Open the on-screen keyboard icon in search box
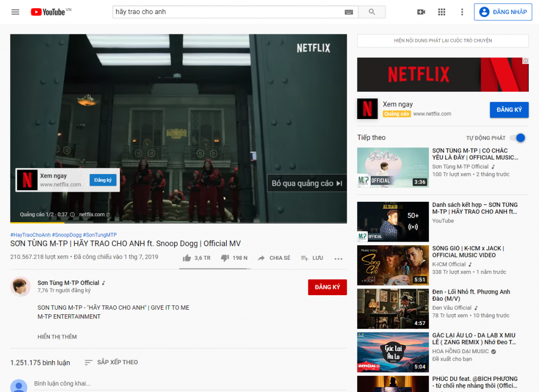Image resolution: width=539 pixels, height=392 pixels. (x=349, y=12)
